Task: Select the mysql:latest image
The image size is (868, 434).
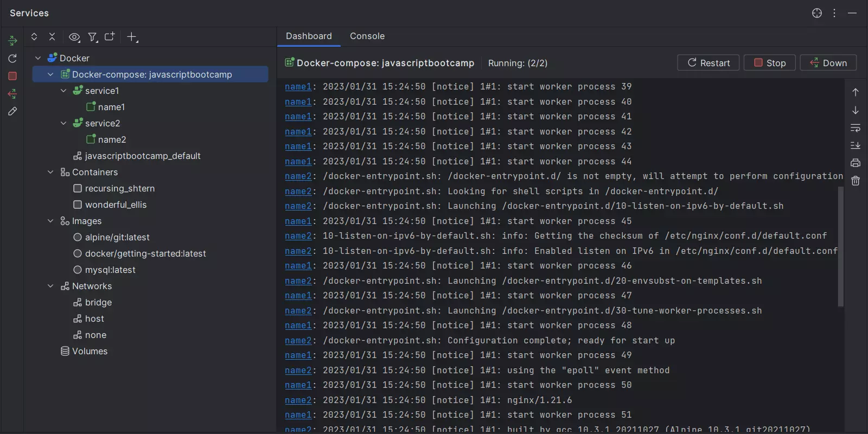Action: click(110, 270)
